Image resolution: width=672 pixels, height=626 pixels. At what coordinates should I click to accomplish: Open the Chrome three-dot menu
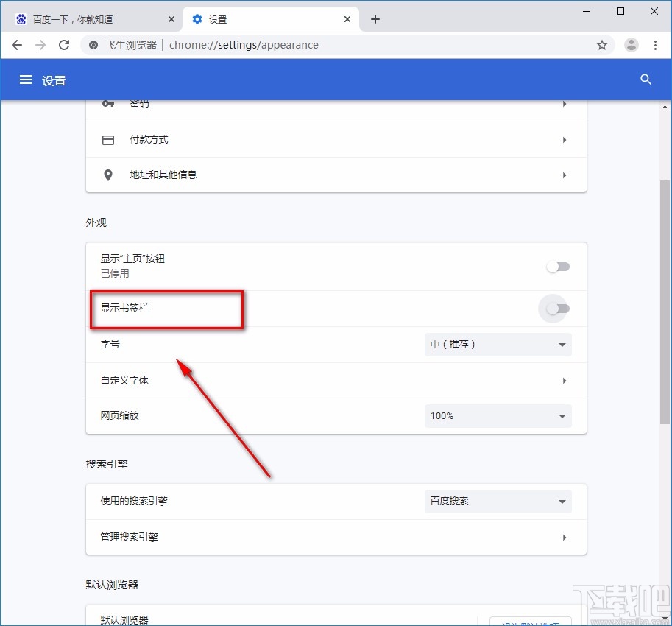(x=656, y=45)
